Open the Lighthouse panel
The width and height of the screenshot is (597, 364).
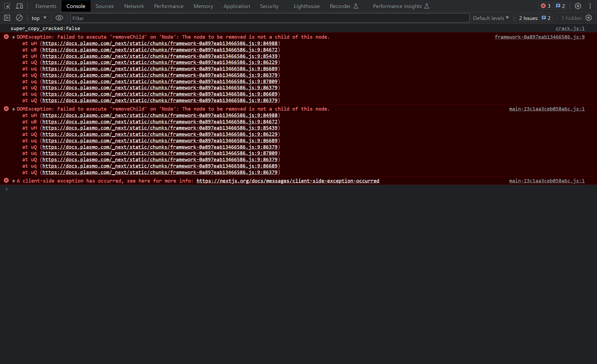[306, 6]
